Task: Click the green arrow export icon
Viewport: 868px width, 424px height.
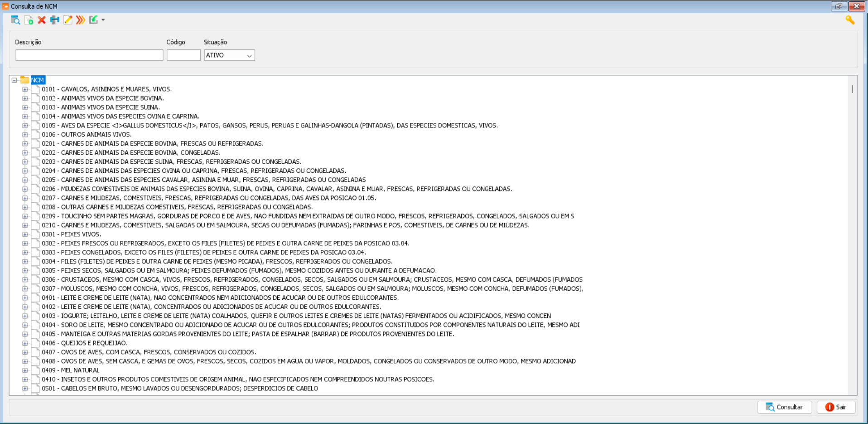Action: click(x=93, y=20)
